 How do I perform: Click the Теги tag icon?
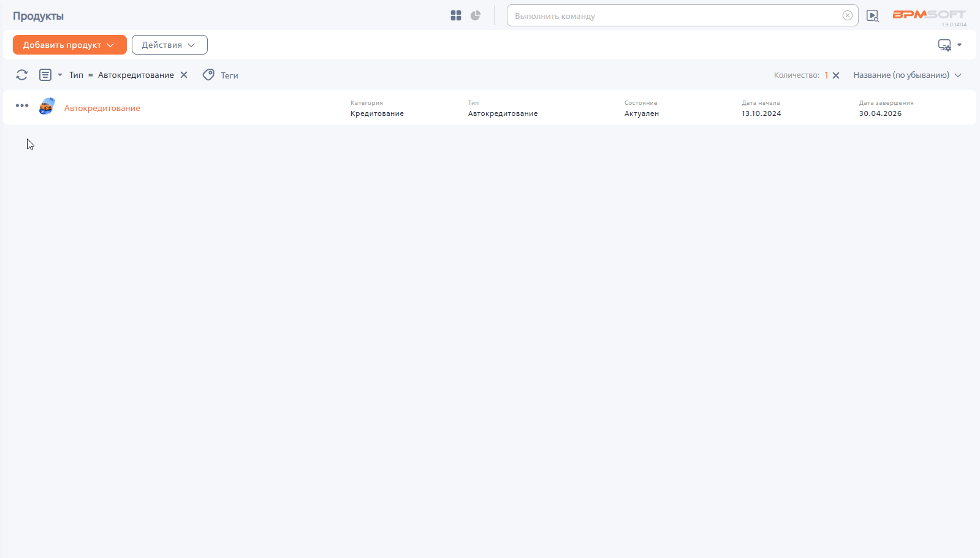click(x=208, y=75)
